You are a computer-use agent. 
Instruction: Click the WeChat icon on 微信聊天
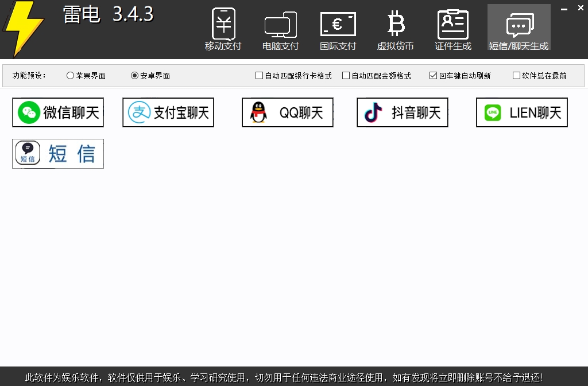tap(28, 112)
